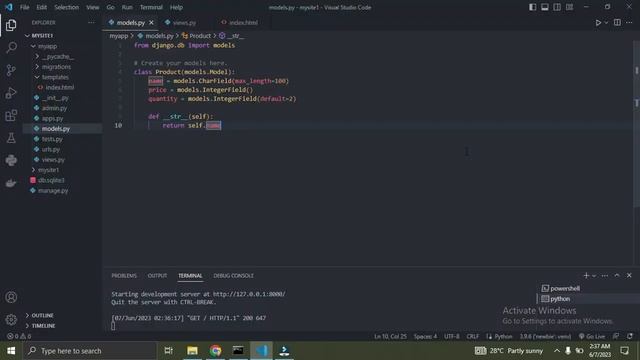Viewport: 640px width, 360px height.
Task: Switch to the DEBUG CONSOLE tab
Action: [233, 276]
